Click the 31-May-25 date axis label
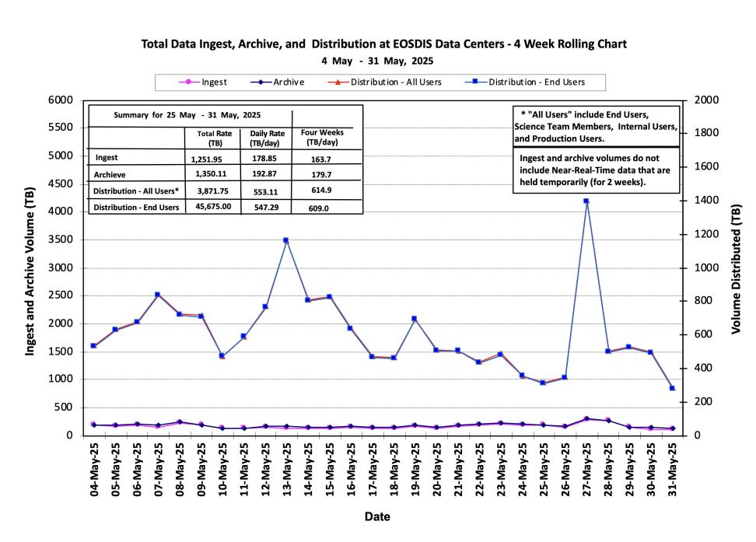This screenshot has height=542, width=756. point(673,469)
